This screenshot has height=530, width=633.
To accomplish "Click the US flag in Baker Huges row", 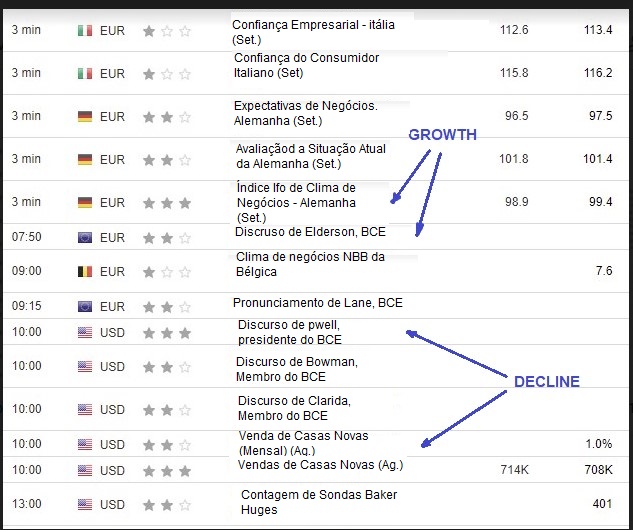I will pyautogui.click(x=85, y=505).
